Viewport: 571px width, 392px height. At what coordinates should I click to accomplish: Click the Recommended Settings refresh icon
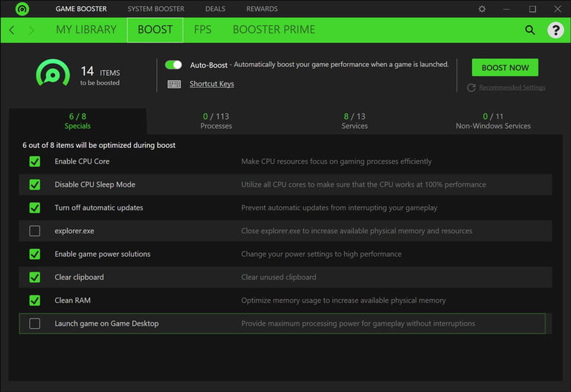click(x=471, y=88)
